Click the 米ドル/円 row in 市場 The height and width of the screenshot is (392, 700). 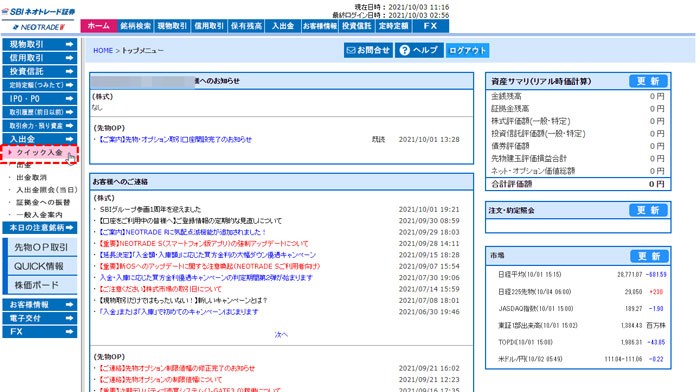click(x=579, y=359)
